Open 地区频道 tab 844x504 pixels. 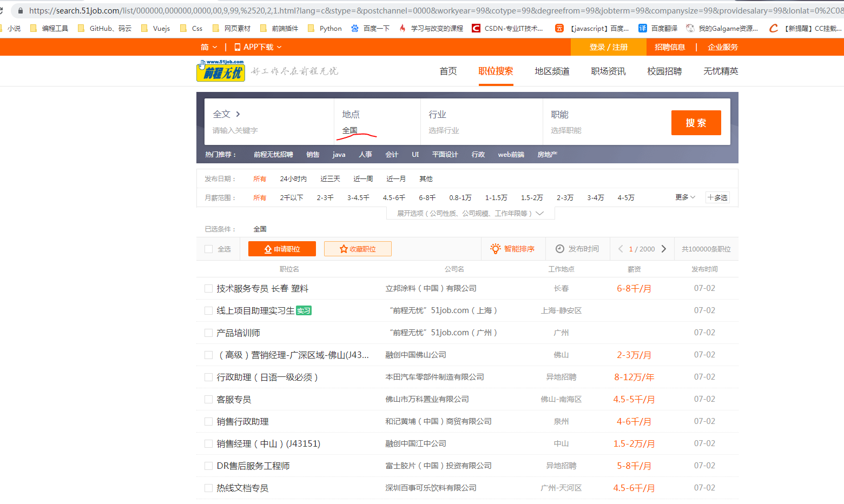[552, 71]
